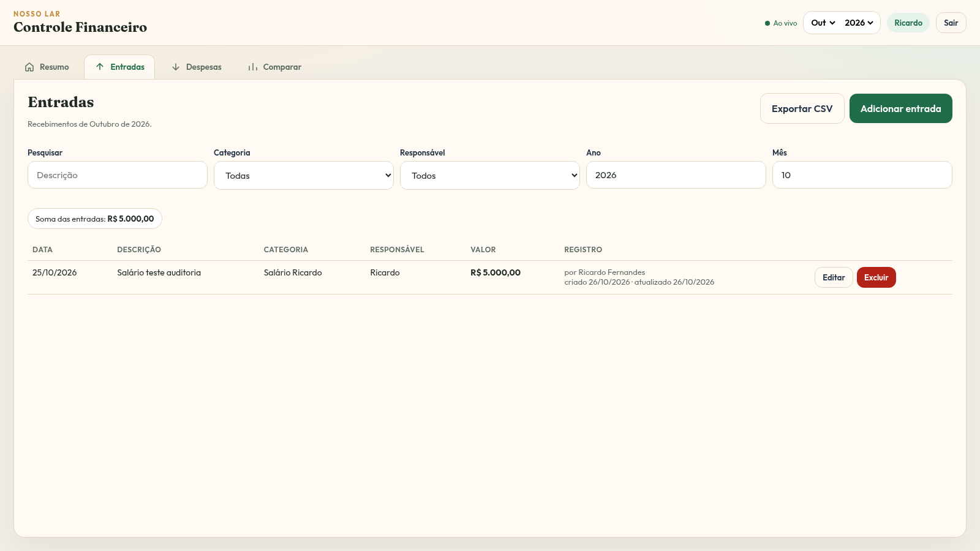The height and width of the screenshot is (551, 980).
Task: Open the Resumo tab
Action: point(47,67)
